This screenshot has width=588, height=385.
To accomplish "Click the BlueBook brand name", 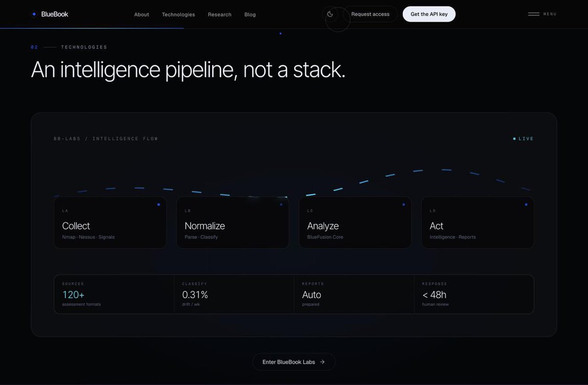I will pos(55,14).
